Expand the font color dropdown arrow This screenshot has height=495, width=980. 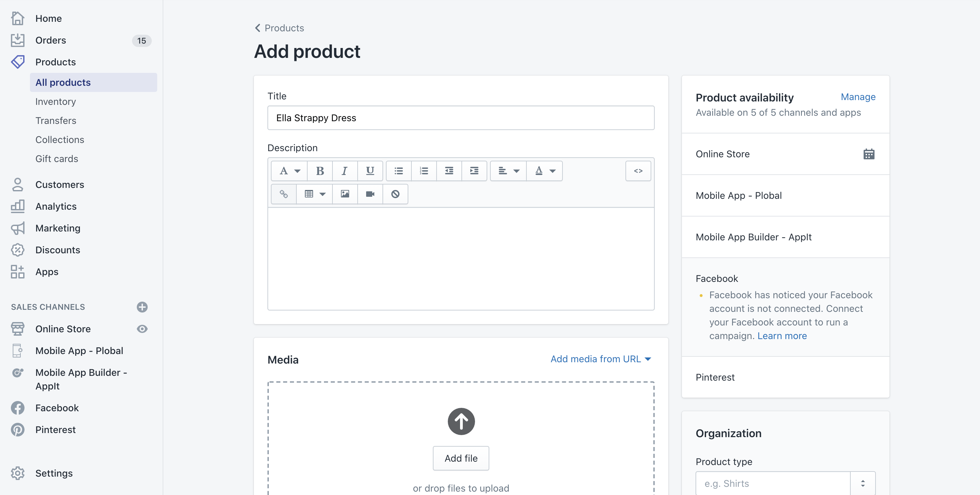coord(553,171)
